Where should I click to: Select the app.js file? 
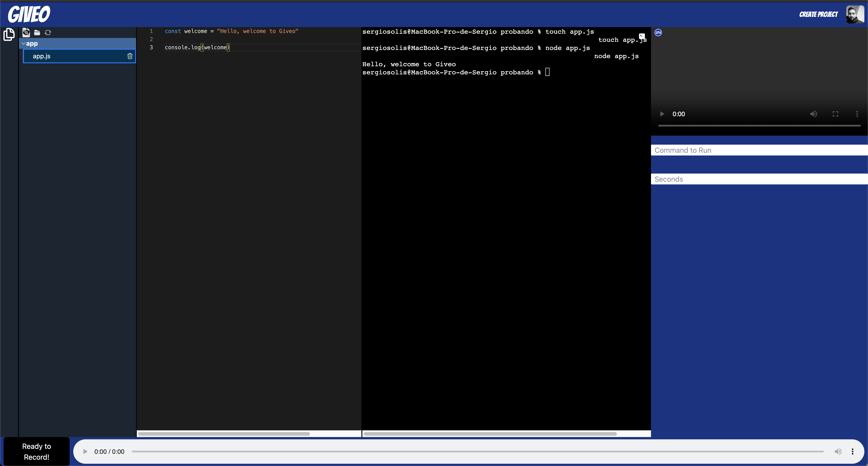(42, 56)
